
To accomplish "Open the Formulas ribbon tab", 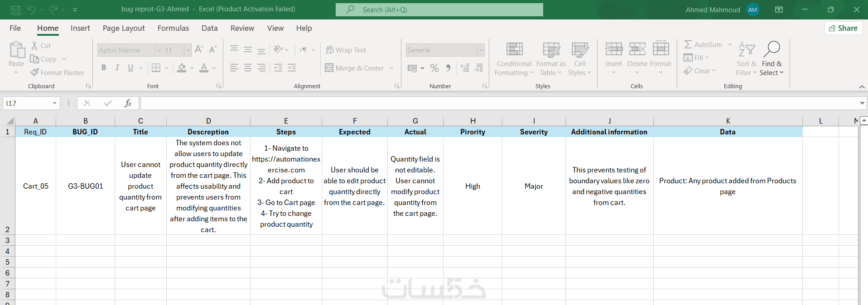I will 173,28.
